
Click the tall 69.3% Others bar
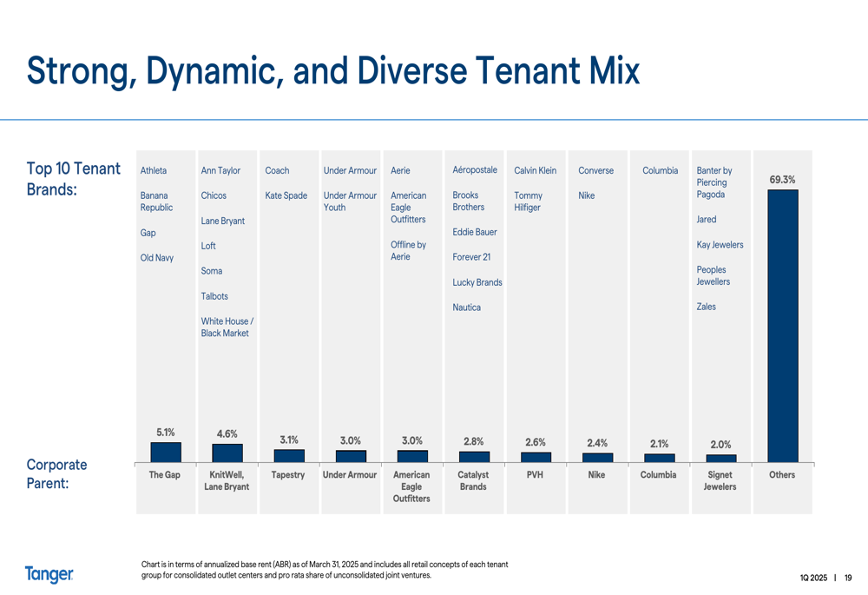click(x=783, y=326)
